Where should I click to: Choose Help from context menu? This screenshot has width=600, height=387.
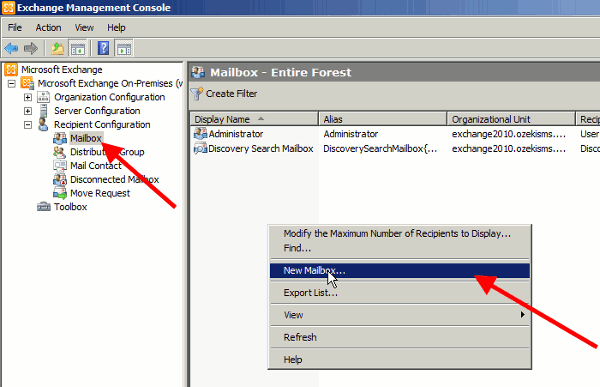click(400, 359)
